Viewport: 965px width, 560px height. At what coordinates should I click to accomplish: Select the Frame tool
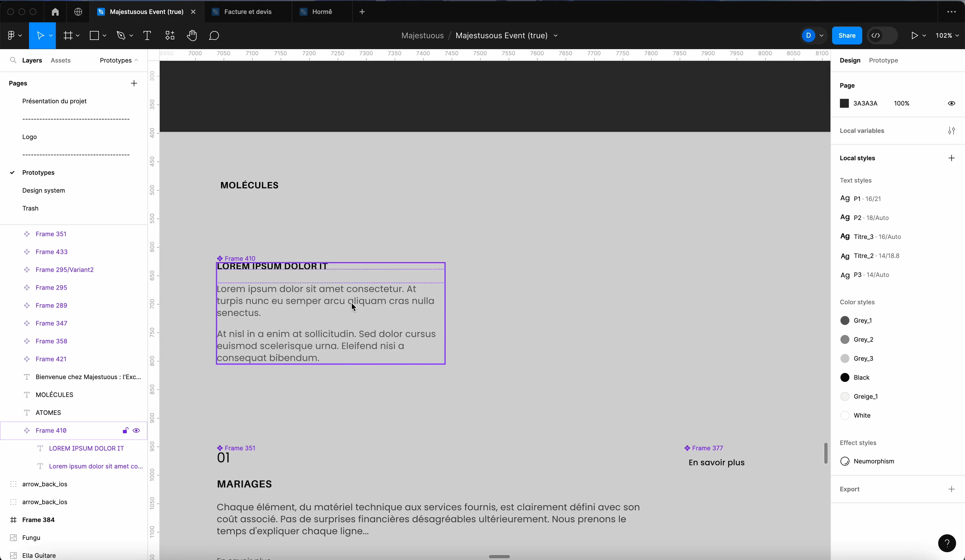[x=68, y=36]
